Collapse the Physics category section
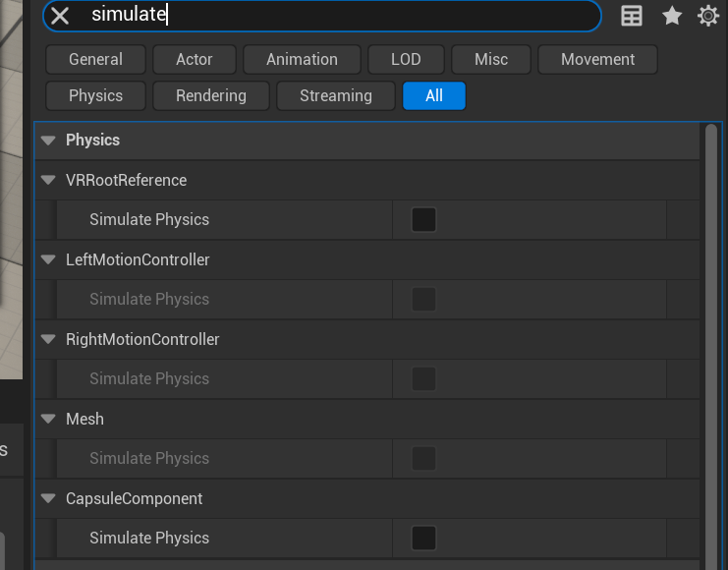 [x=47, y=141]
